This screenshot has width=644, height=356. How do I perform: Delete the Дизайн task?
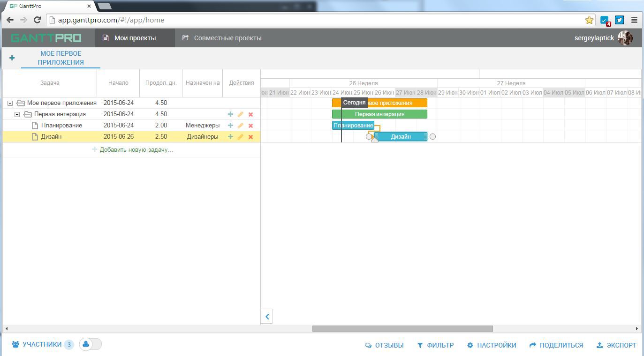[x=250, y=137]
